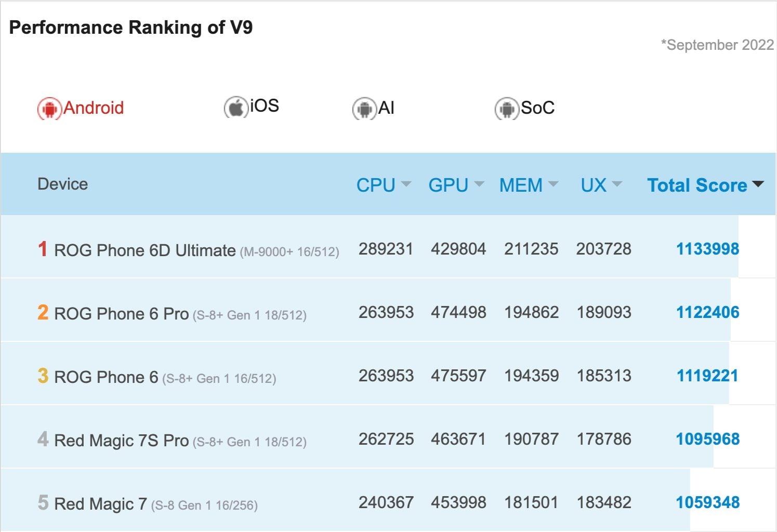This screenshot has width=777, height=532.
Task: Click total score 1059348
Action: point(707,502)
